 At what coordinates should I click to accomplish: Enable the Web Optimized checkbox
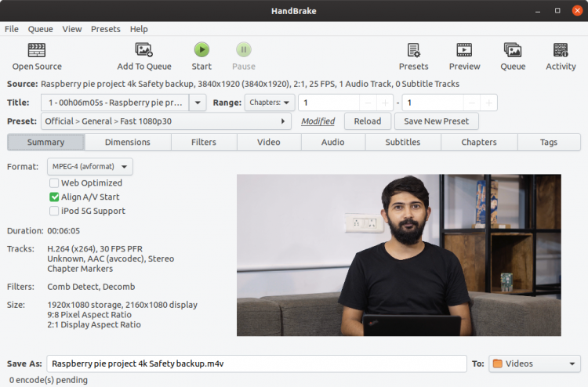point(54,183)
